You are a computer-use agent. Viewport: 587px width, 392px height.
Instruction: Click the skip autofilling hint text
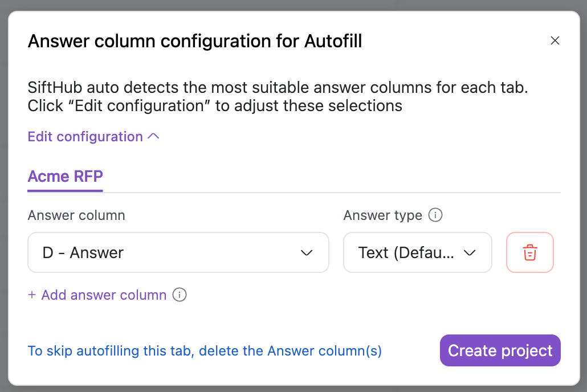[205, 351]
